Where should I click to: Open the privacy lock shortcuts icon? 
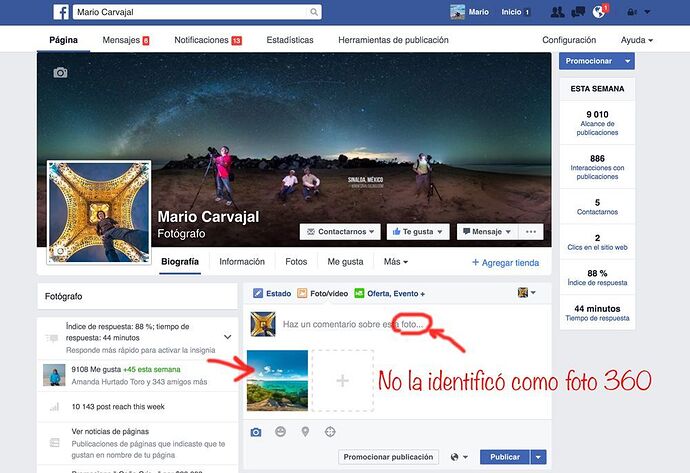click(631, 12)
